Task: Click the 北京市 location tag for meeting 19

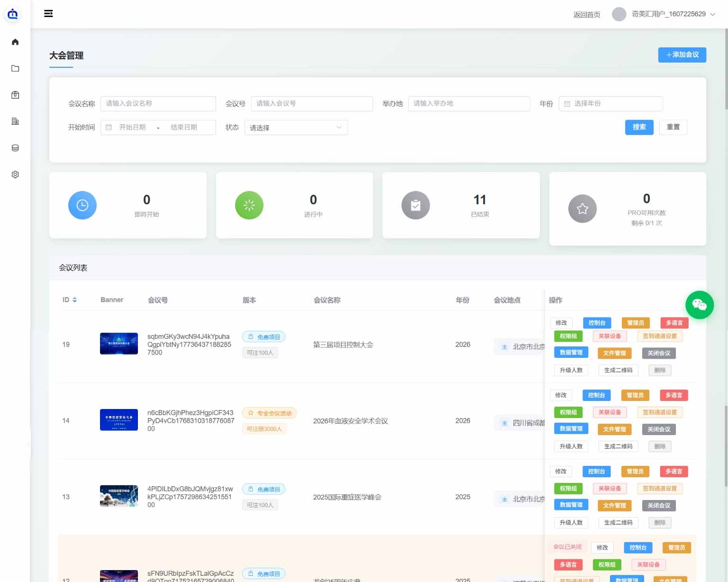Action: 519,347
